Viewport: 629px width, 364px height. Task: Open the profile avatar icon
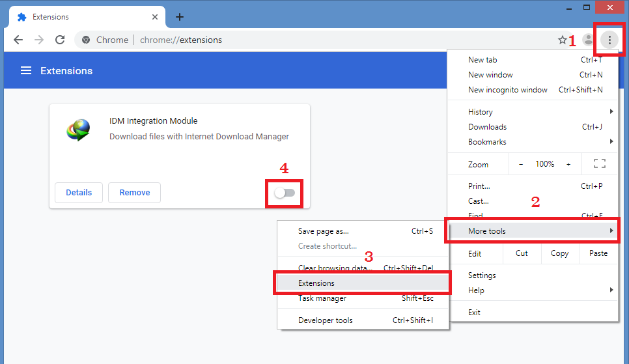click(588, 40)
